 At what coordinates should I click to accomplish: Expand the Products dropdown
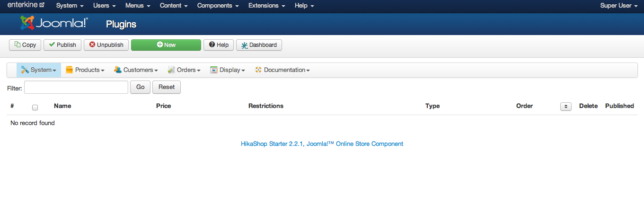(x=85, y=70)
